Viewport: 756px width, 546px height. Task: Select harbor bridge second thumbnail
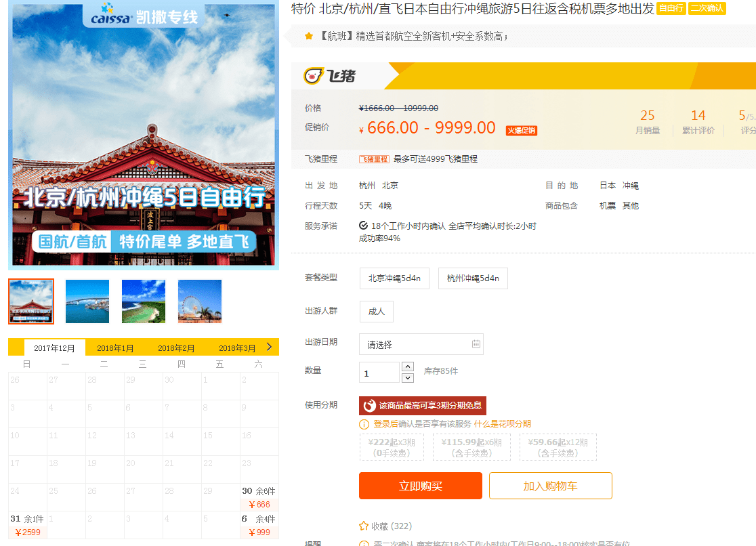(87, 301)
